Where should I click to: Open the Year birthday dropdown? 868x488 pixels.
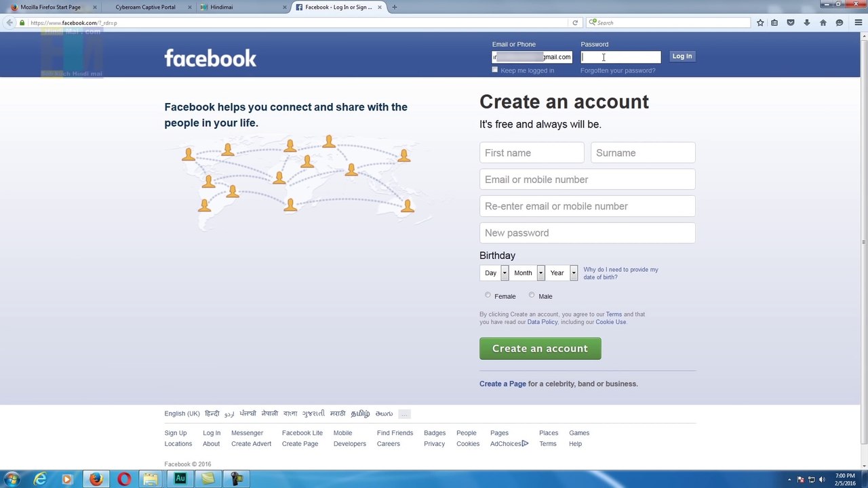tap(562, 272)
